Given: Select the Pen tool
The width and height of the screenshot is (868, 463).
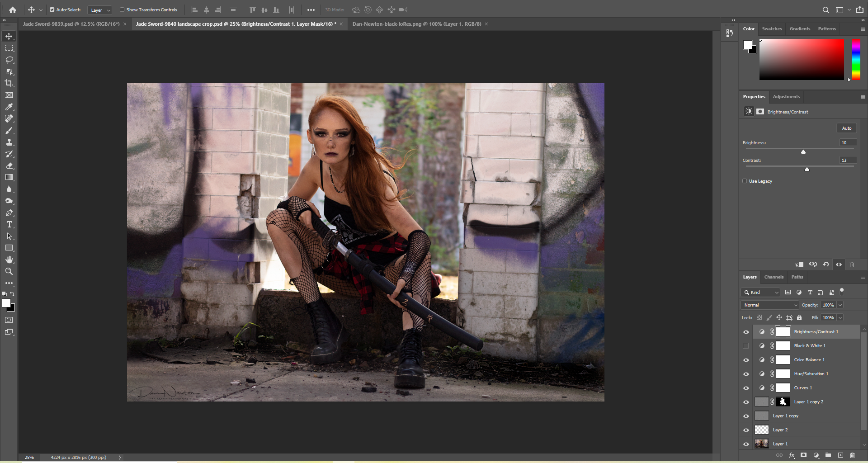Looking at the screenshot, I should 9,213.
